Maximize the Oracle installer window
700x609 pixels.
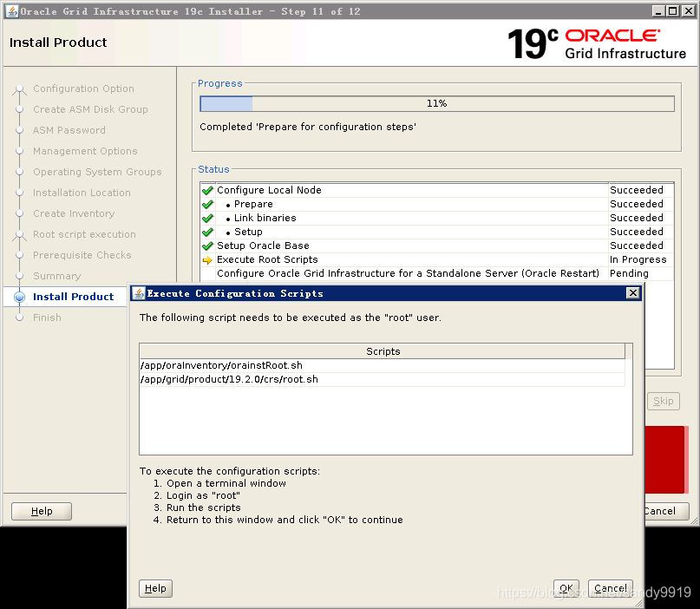point(673,11)
